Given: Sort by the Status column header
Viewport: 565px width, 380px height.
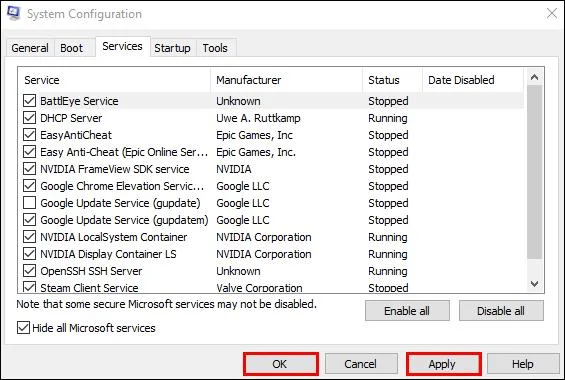Looking at the screenshot, I should click(392, 80).
